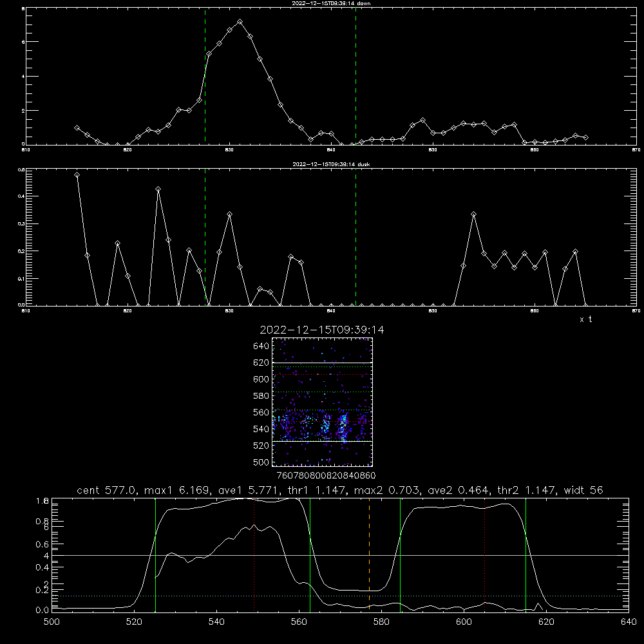Click the first diamond marker in dusk plot
The image size is (644, 644).
coord(77,175)
